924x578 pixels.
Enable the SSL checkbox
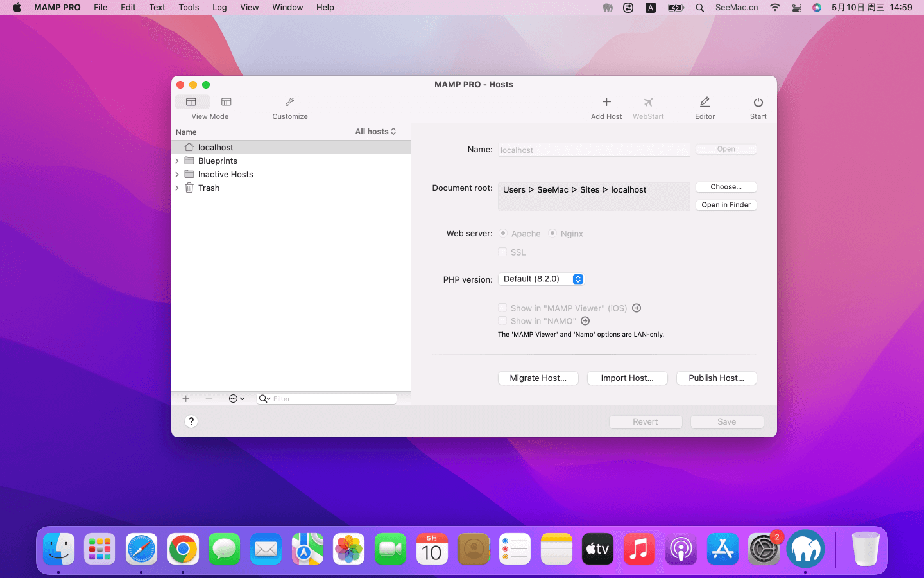click(x=502, y=252)
